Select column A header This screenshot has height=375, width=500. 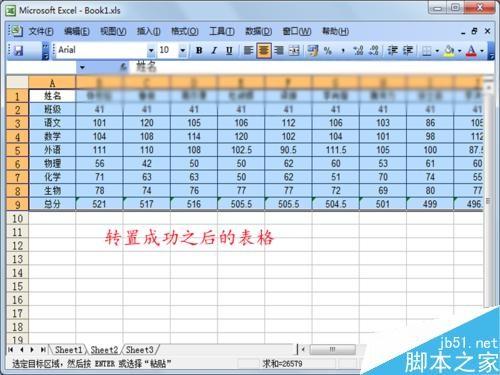[52, 82]
